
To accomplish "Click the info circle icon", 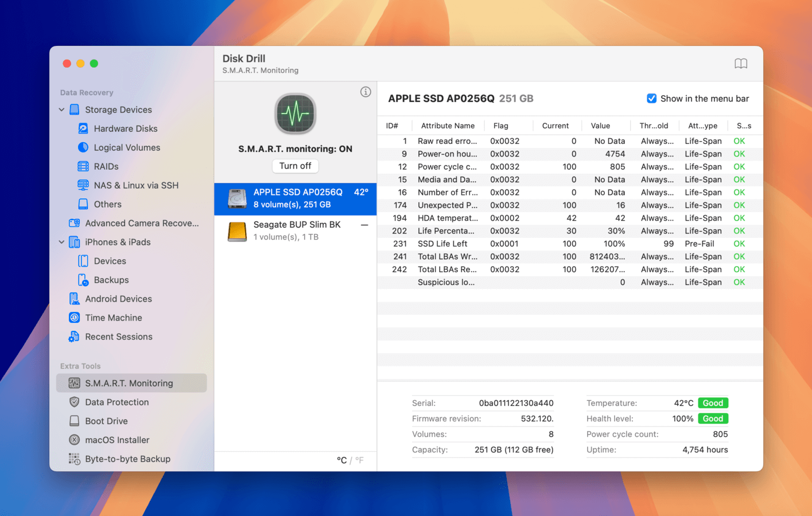I will pyautogui.click(x=366, y=92).
